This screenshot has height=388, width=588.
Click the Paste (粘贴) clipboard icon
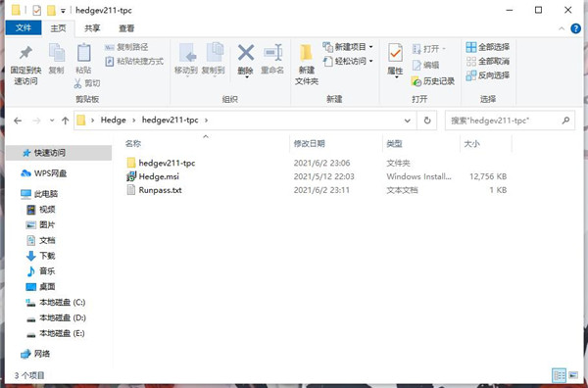(x=83, y=53)
